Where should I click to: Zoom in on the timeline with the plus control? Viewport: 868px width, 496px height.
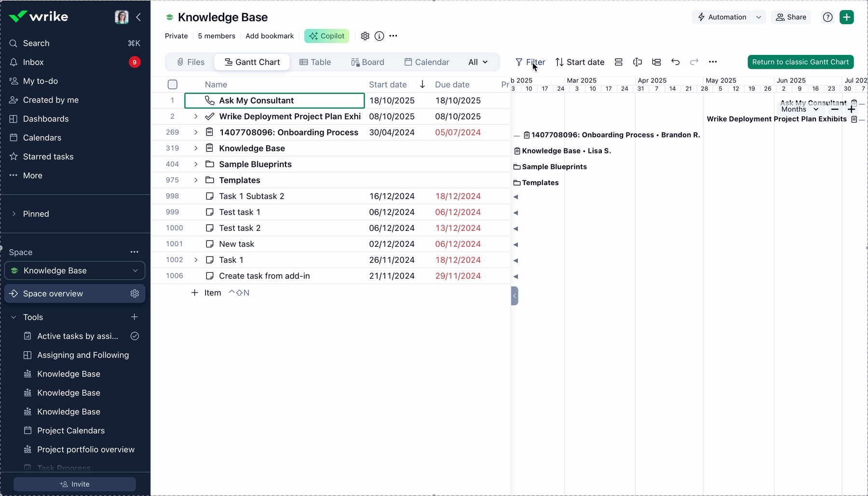tap(851, 109)
